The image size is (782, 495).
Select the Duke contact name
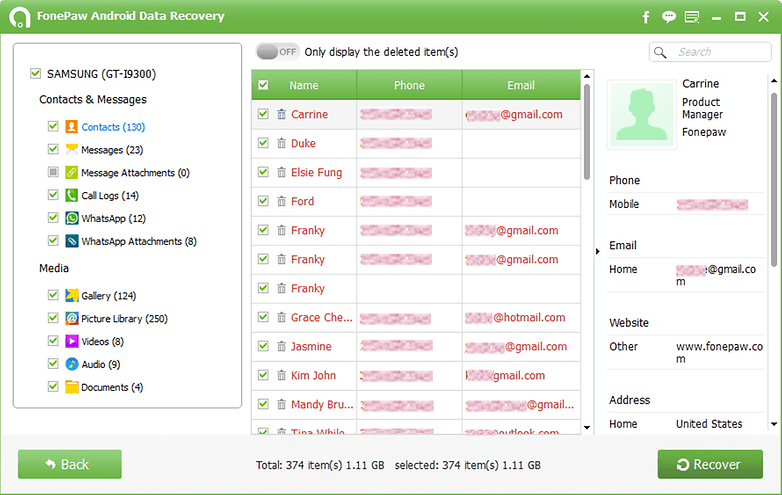[x=303, y=144]
